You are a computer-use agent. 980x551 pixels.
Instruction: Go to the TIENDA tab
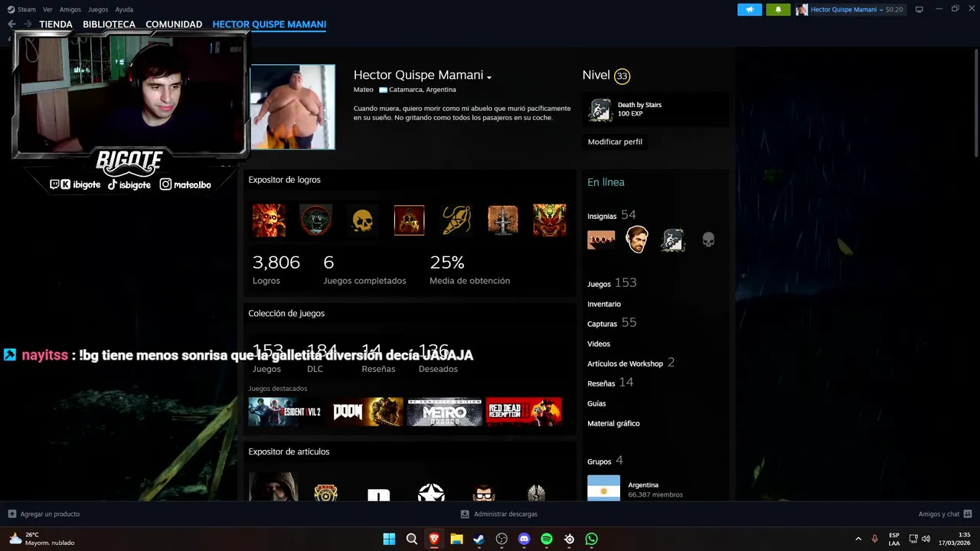(x=56, y=24)
